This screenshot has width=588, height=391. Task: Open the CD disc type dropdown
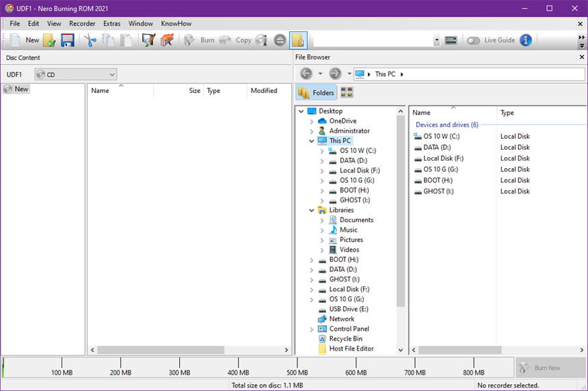(76, 75)
